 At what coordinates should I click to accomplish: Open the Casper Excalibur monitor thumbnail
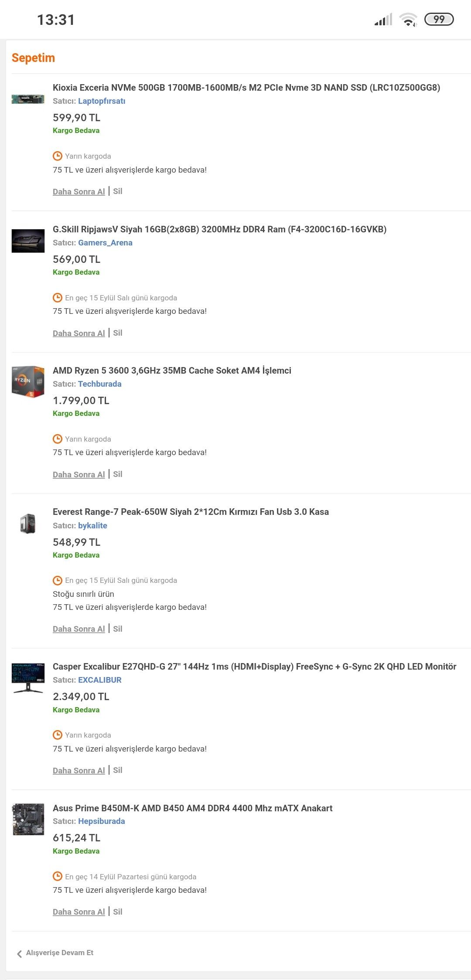point(28,678)
